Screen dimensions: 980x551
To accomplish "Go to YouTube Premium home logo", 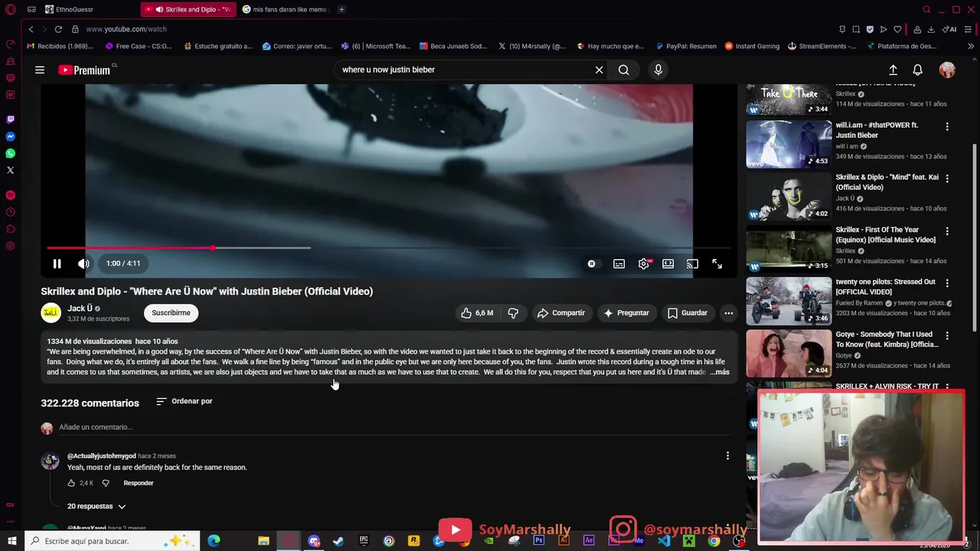I will (86, 70).
